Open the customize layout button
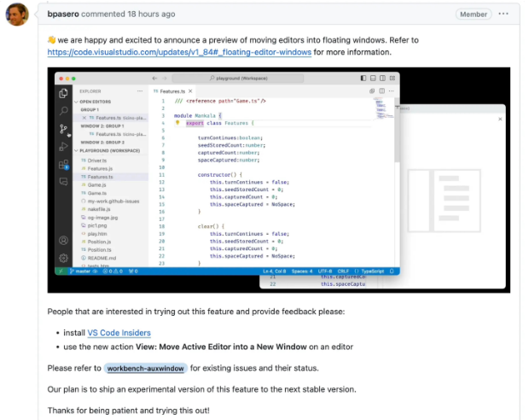Screen dimensions: 529x420 coord(392,79)
